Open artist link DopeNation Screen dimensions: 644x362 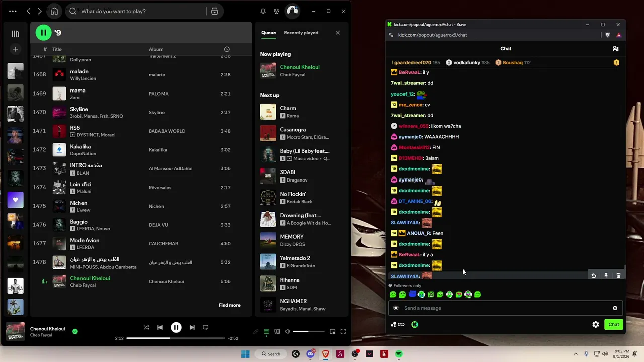83,153
